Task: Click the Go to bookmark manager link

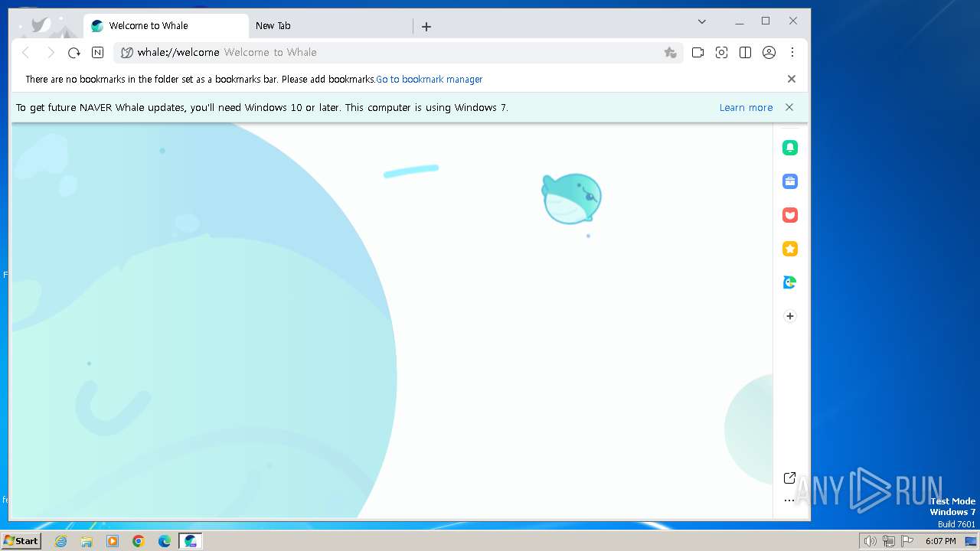Action: point(430,80)
